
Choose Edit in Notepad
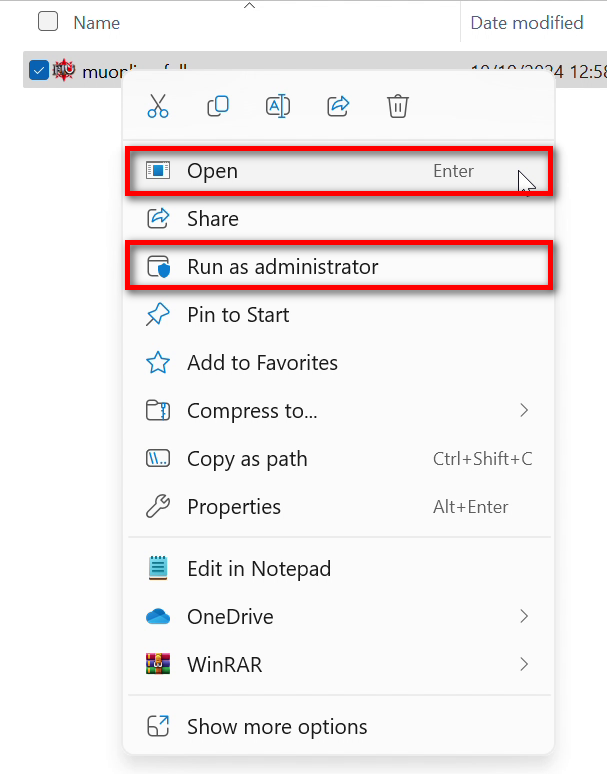[258, 569]
